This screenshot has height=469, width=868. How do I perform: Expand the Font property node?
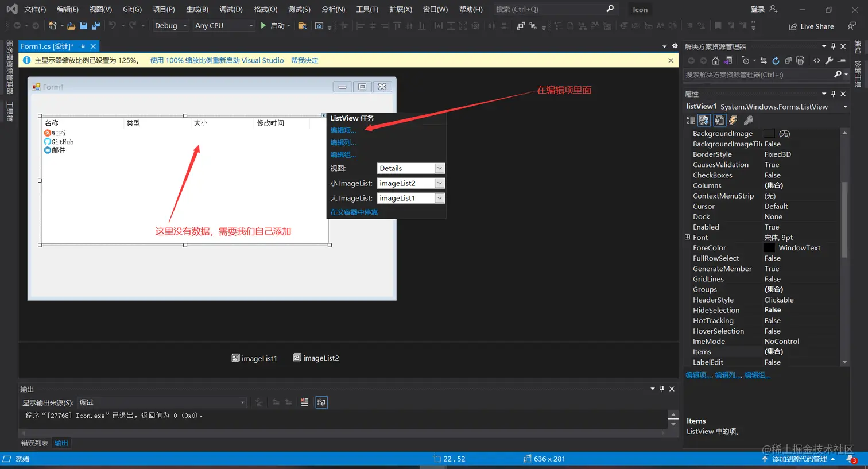(687, 237)
